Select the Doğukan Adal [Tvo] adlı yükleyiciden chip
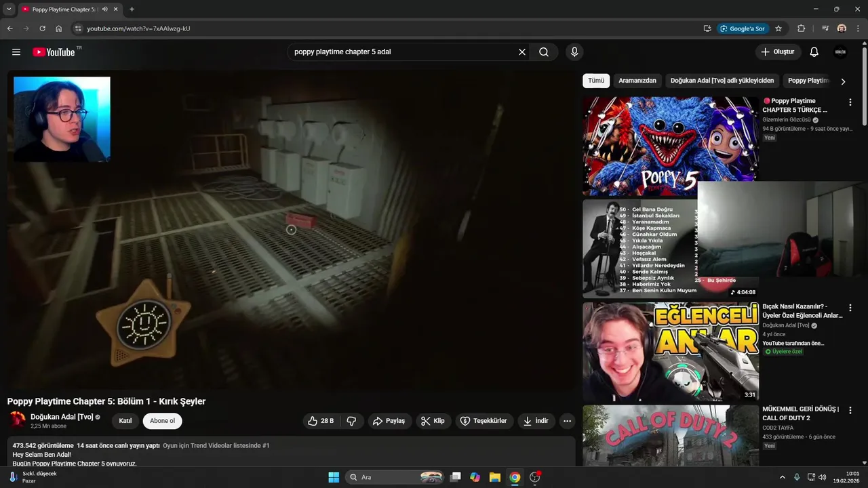Screen dimensions: 868x488 [722, 81]
